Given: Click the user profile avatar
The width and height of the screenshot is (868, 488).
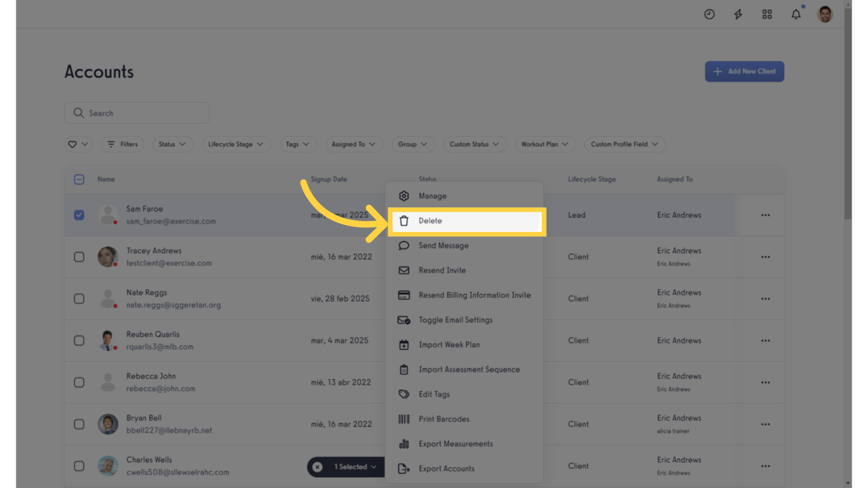Looking at the screenshot, I should pos(825,14).
